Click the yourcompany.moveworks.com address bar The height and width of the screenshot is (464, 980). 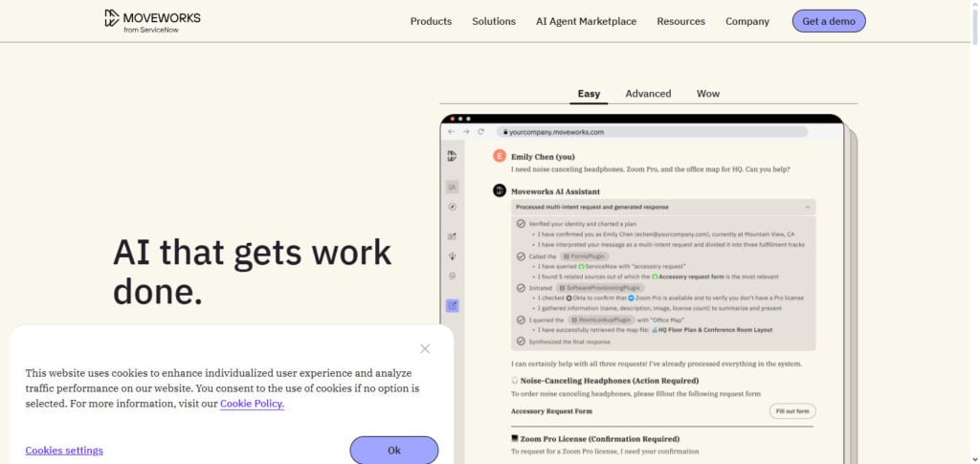652,132
